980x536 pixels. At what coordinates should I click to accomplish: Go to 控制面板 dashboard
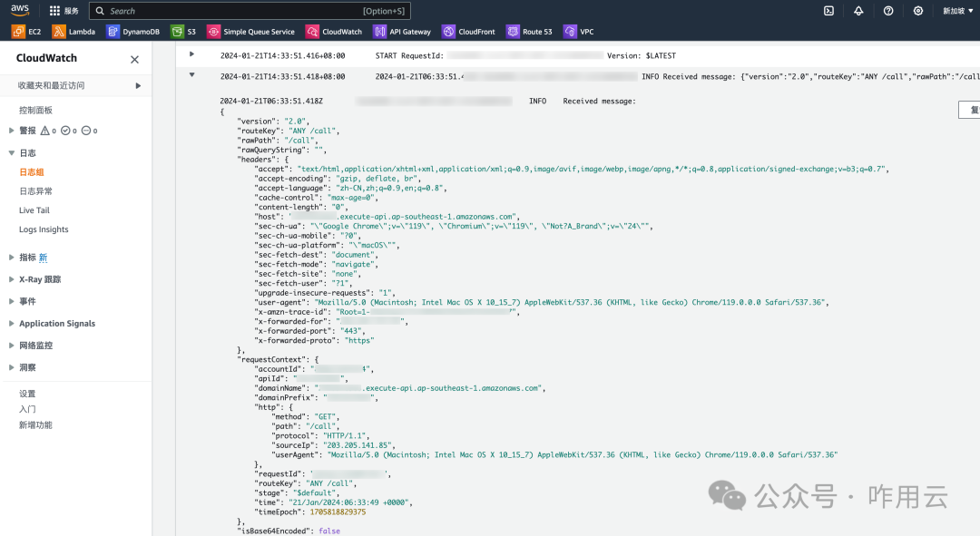35,110
